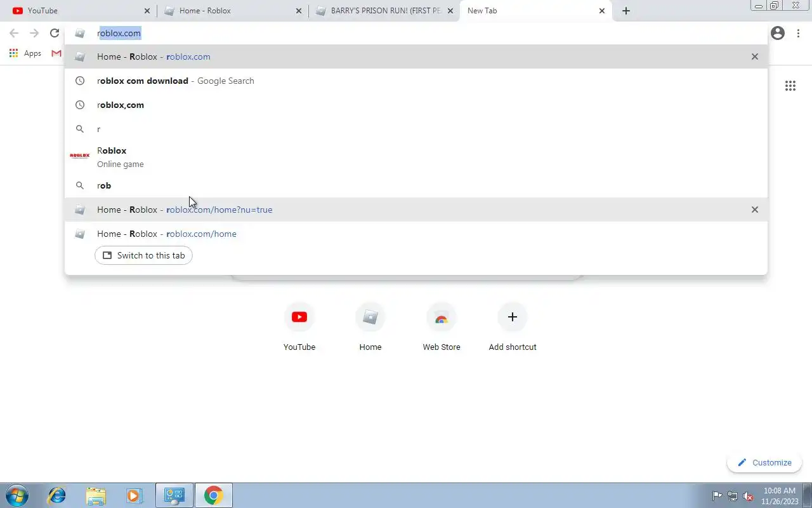Choose the roblox.com/home?nu=true suggestion
The height and width of the screenshot is (508, 812).
pos(416,210)
